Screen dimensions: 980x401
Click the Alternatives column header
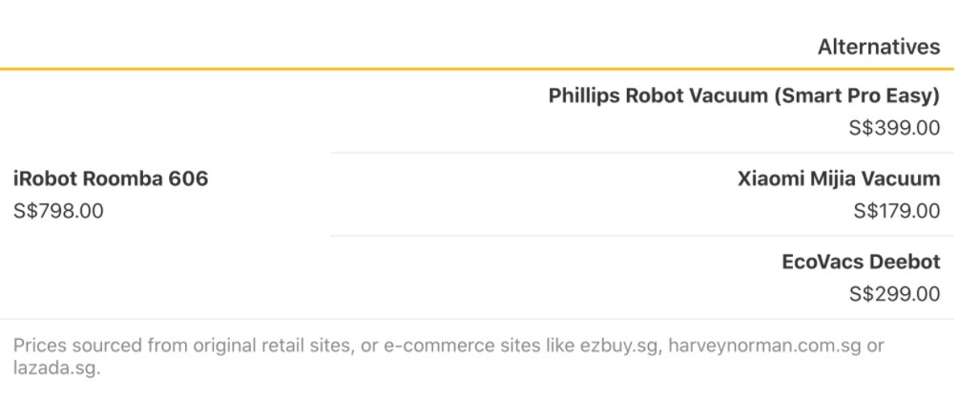[x=879, y=47]
